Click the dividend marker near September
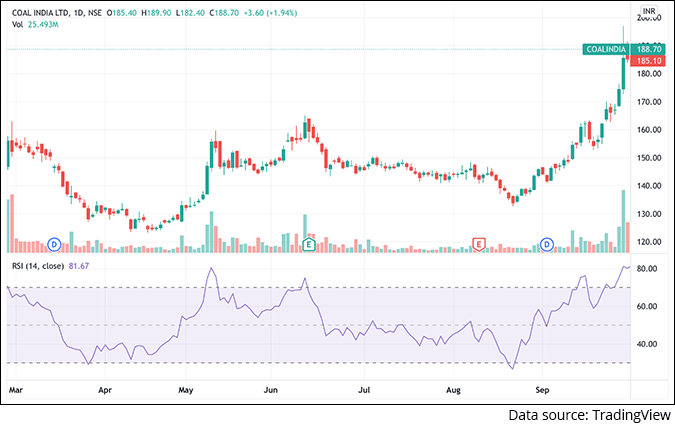675x425 pixels. [547, 245]
